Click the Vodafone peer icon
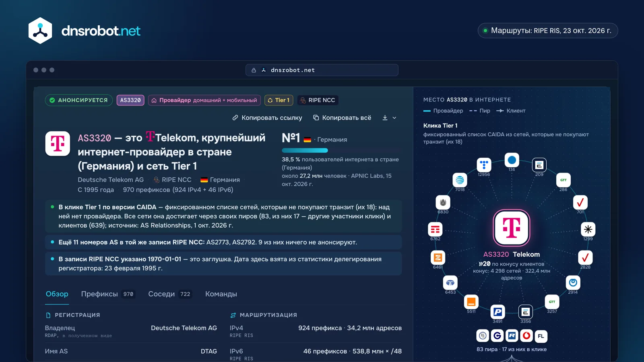644x362 pixels. [x=526, y=335]
